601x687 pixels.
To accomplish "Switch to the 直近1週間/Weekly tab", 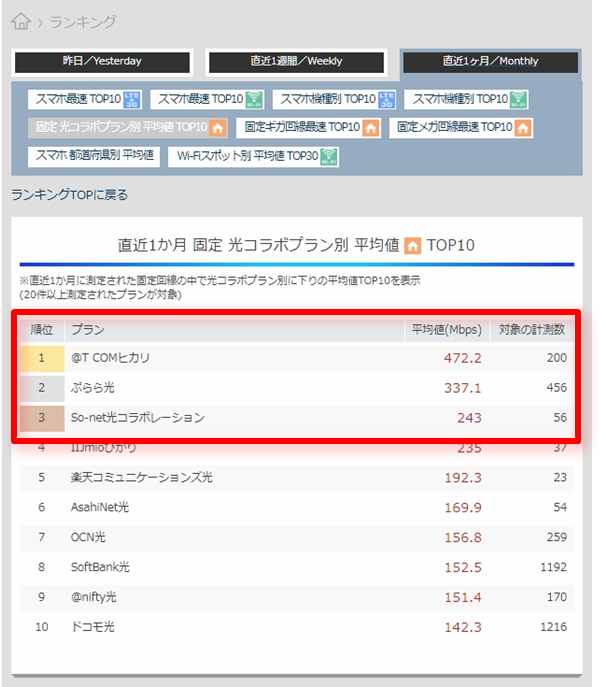I will coord(296,61).
